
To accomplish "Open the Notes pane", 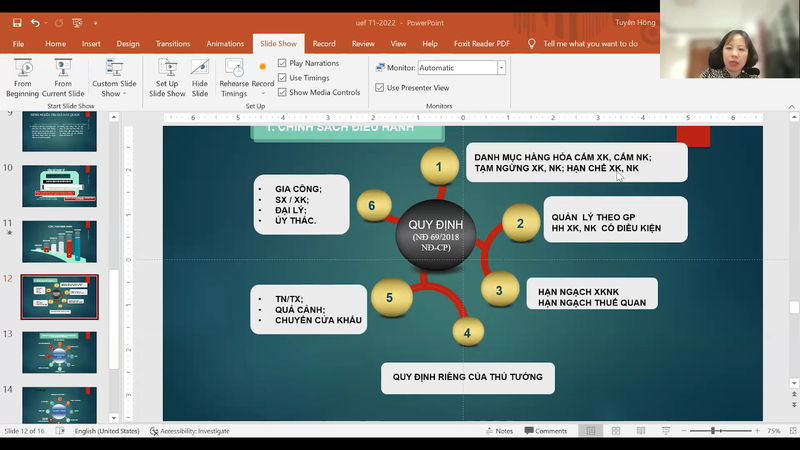I will click(499, 431).
